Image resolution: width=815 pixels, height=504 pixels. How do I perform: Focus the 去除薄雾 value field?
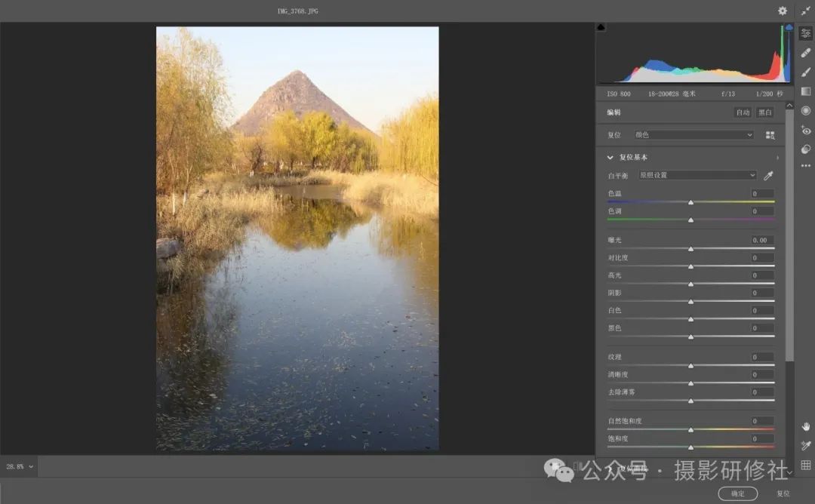[762, 392]
